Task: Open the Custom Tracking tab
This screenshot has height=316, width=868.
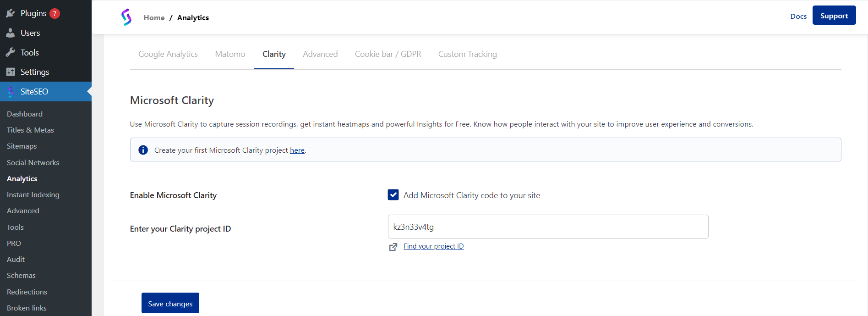Action: (x=467, y=54)
